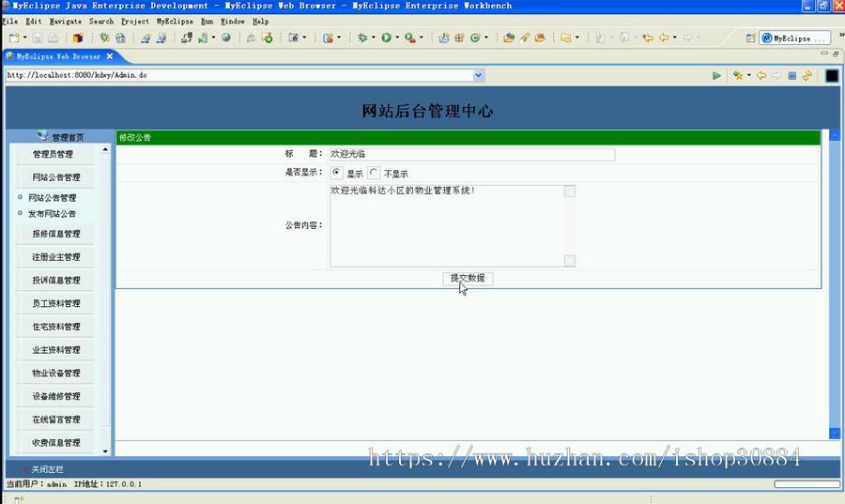Click the colored cube package icon
The height and width of the screenshot is (504, 845).
(x=78, y=38)
